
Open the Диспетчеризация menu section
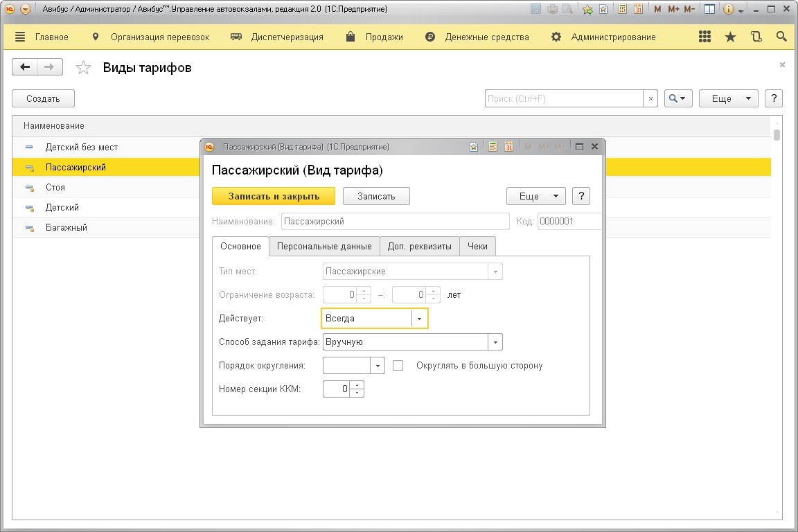(x=287, y=37)
